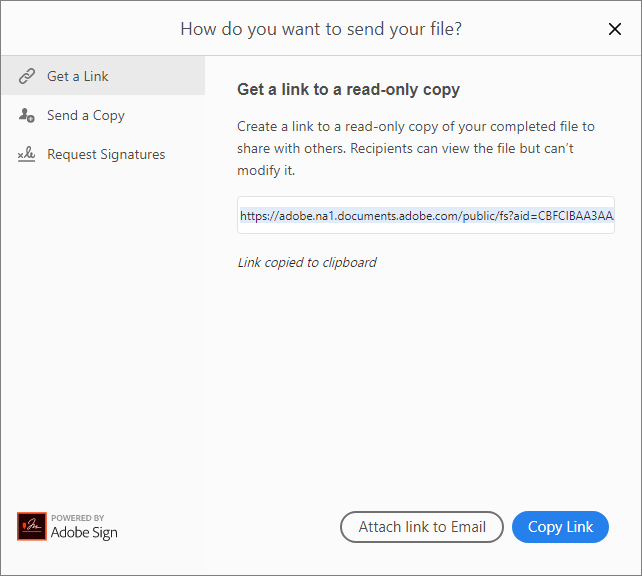Switch to the Send a Copy tab
The width and height of the screenshot is (642, 576).
[86, 115]
